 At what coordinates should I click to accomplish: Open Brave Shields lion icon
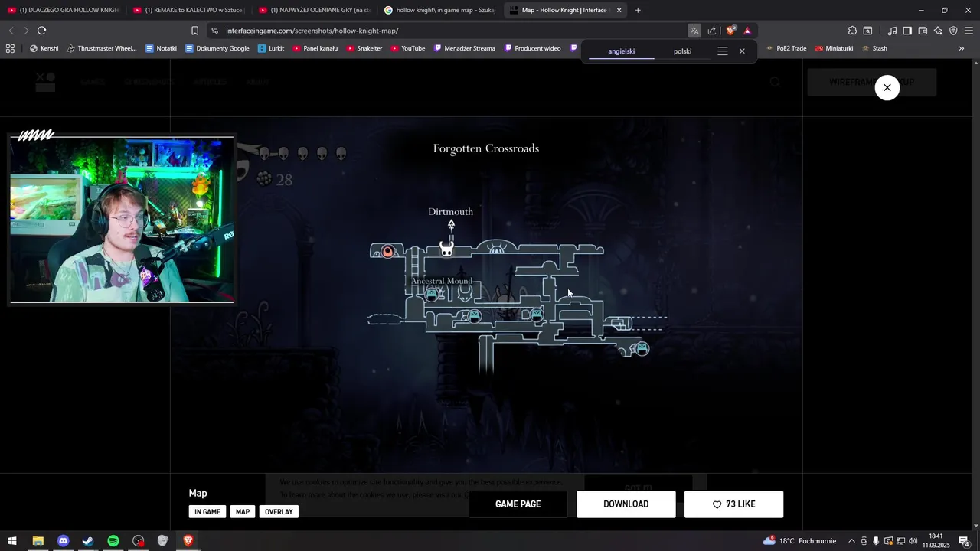pos(731,31)
